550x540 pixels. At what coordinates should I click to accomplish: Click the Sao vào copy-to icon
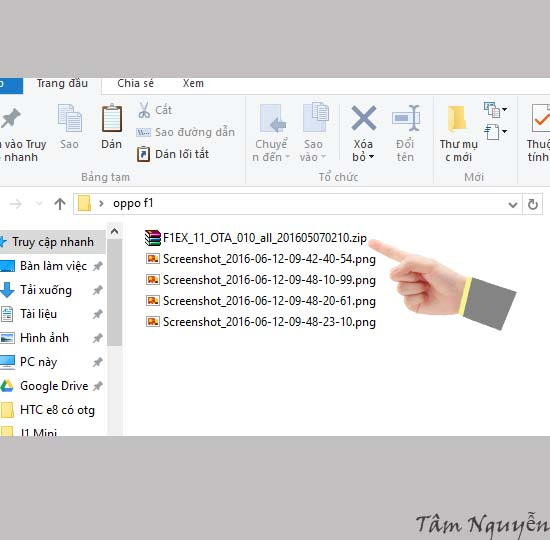coord(315,118)
